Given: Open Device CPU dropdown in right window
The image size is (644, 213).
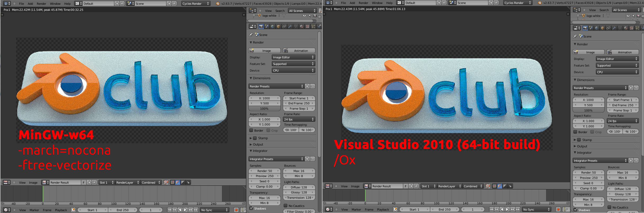Looking at the screenshot, I should click(x=617, y=72).
